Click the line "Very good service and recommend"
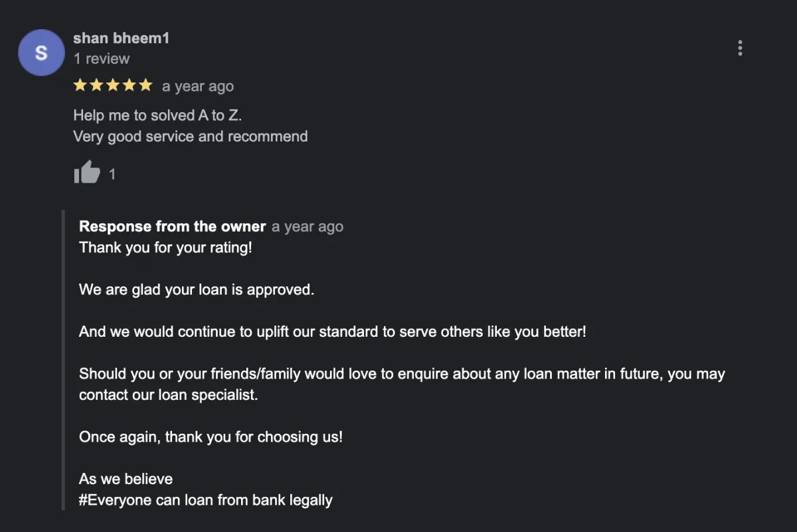The width and height of the screenshot is (797, 532). click(190, 136)
